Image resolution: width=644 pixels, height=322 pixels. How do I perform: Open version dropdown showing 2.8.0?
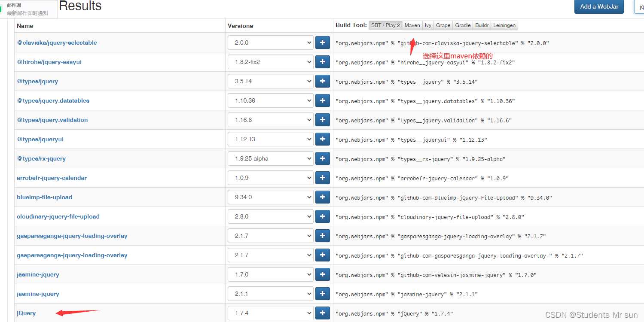(x=271, y=216)
